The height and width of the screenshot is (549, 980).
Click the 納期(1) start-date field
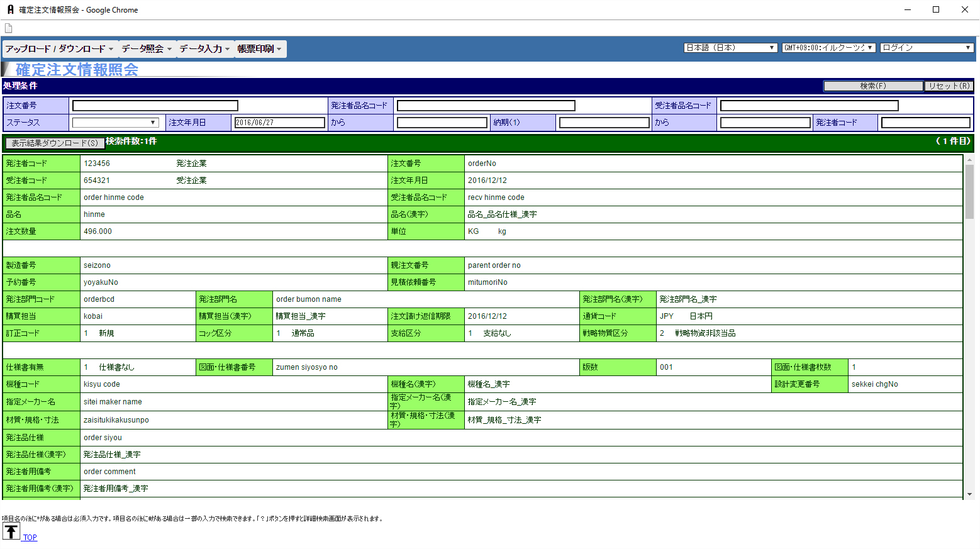(x=604, y=123)
